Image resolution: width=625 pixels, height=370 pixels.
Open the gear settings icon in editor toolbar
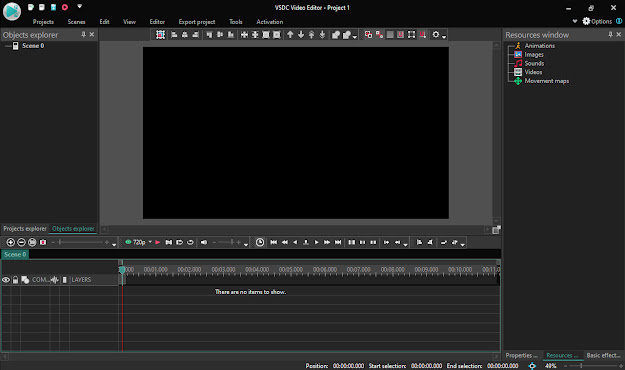(436, 35)
